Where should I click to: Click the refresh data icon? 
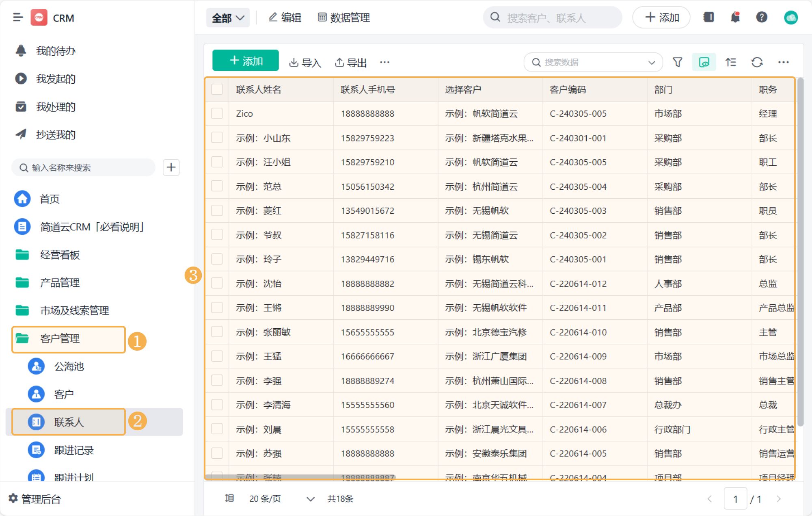(x=757, y=62)
